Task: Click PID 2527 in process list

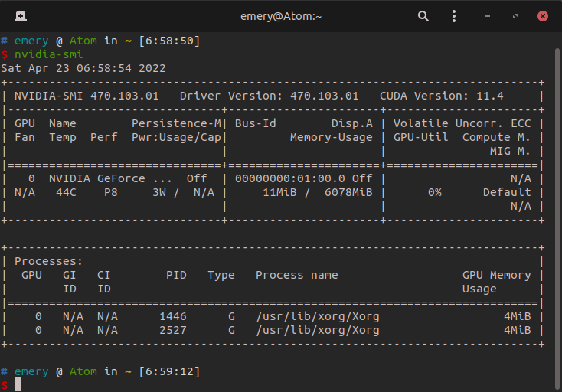Action: pyautogui.click(x=172, y=330)
